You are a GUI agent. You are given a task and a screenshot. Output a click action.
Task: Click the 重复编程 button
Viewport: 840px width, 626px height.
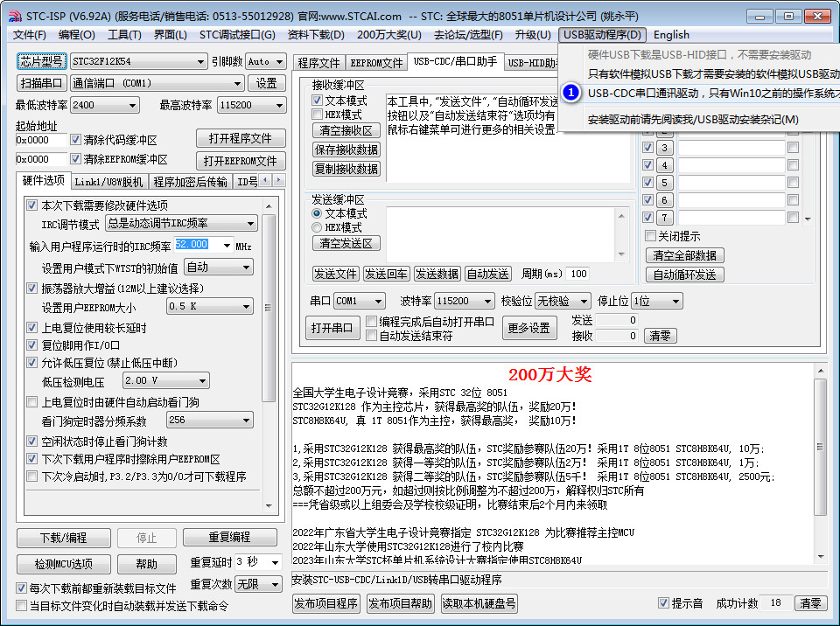click(230, 537)
